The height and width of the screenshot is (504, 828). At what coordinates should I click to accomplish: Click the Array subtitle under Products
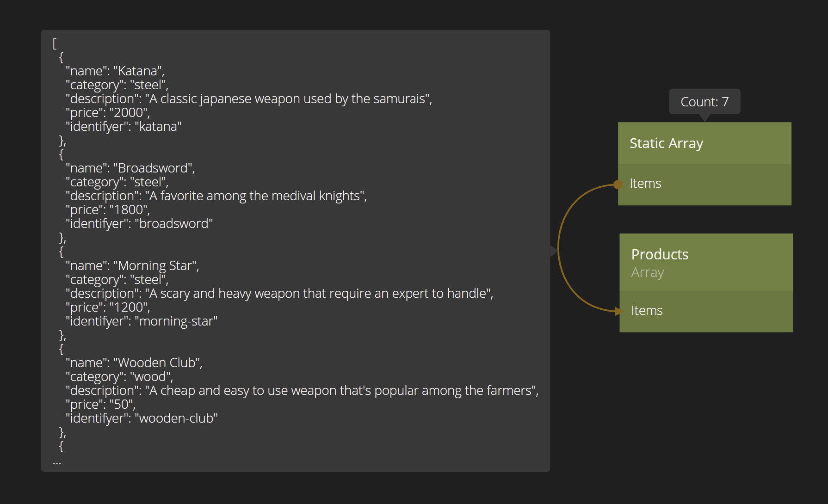pyautogui.click(x=647, y=273)
